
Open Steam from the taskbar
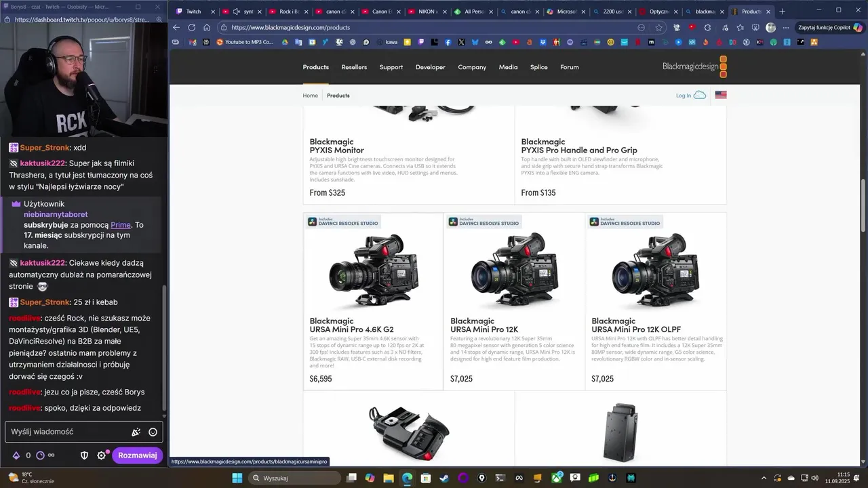point(444,478)
